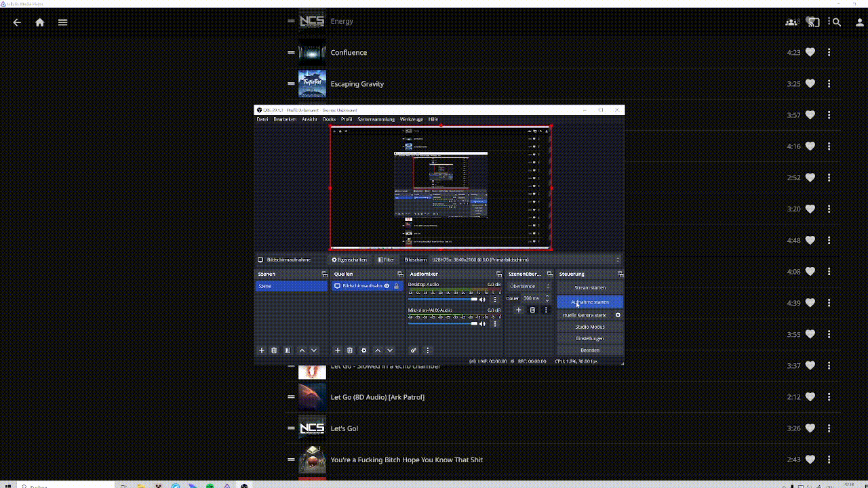Image resolution: width=868 pixels, height=488 pixels.
Task: Open source properties gear in Quellen panel
Action: pos(363,350)
